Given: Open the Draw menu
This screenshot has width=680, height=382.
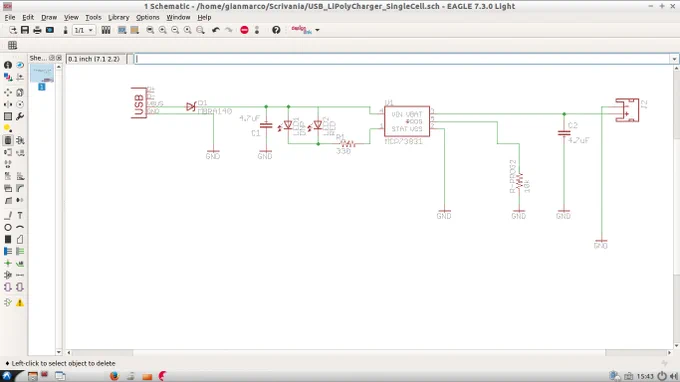Looking at the screenshot, I should [49, 17].
